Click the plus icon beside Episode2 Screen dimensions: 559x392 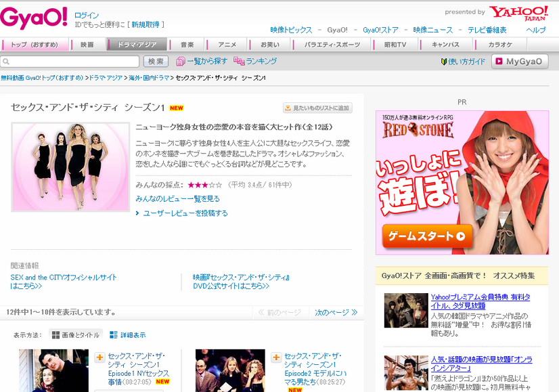[x=276, y=357]
